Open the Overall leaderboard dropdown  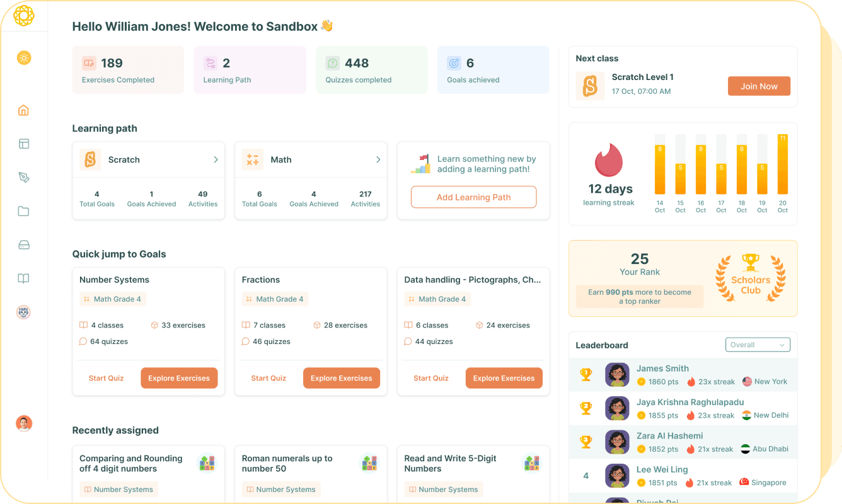(x=758, y=345)
